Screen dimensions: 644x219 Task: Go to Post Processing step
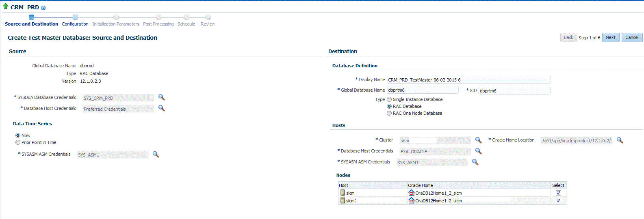coord(158,24)
